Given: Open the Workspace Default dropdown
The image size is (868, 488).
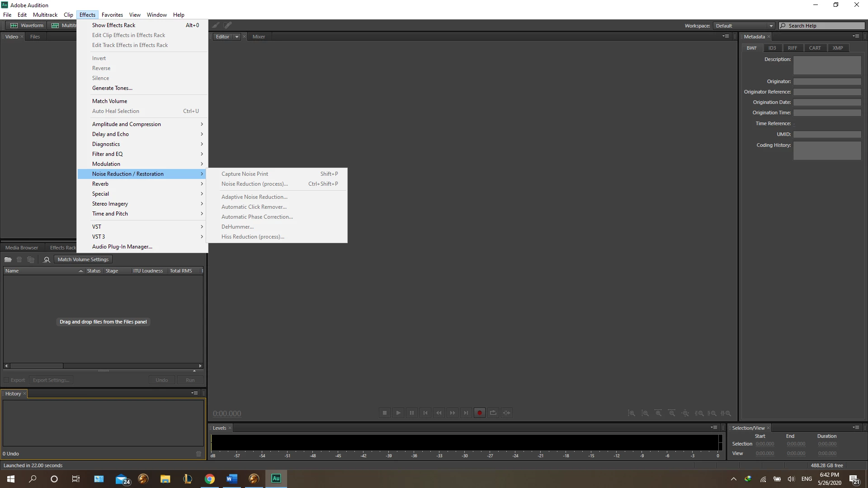Looking at the screenshot, I should [x=744, y=26].
